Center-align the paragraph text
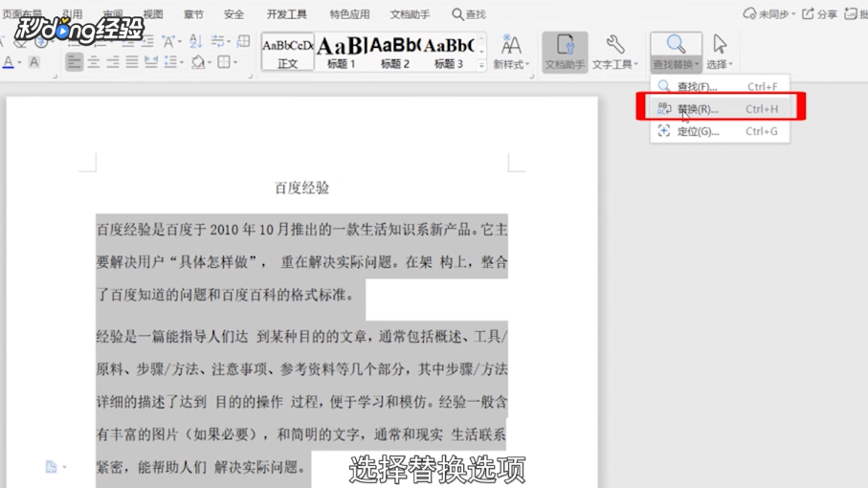868x488 pixels. point(94,62)
